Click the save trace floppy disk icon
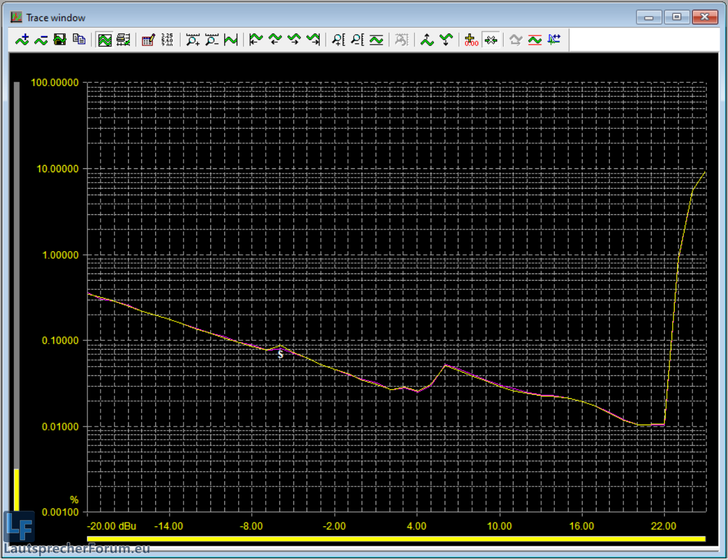Screen dimensions: 728x560 click(x=60, y=40)
